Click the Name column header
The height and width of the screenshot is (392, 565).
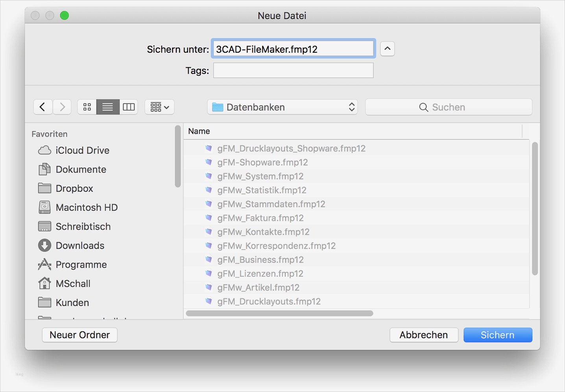[x=199, y=131]
